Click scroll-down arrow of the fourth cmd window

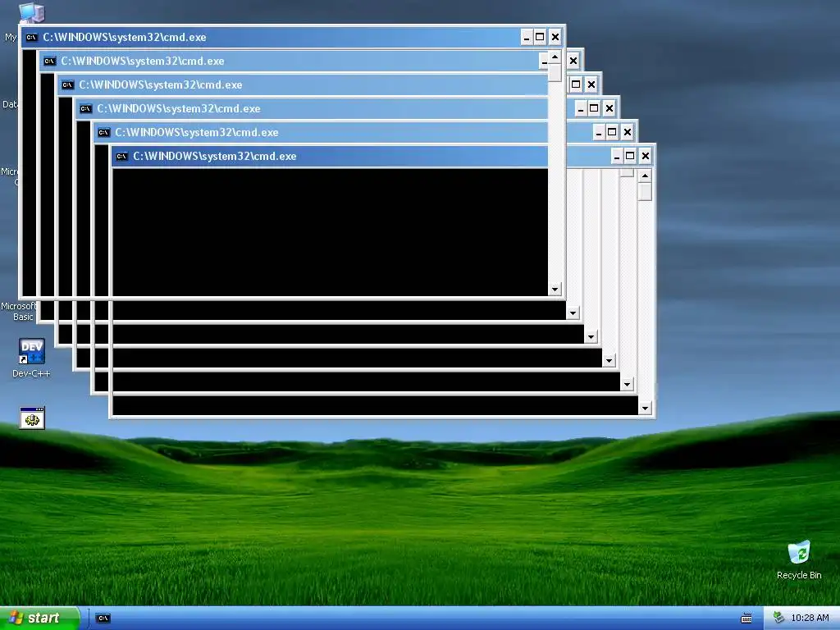(x=609, y=361)
